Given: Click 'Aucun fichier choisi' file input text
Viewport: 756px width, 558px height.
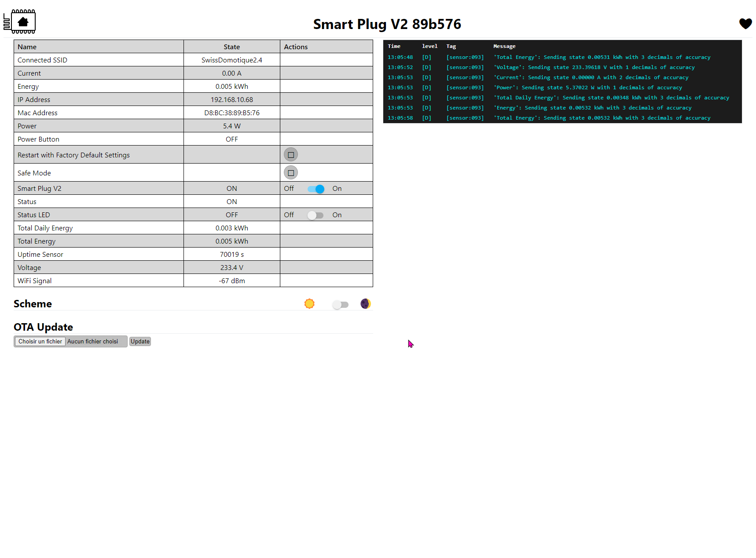Looking at the screenshot, I should (92, 342).
